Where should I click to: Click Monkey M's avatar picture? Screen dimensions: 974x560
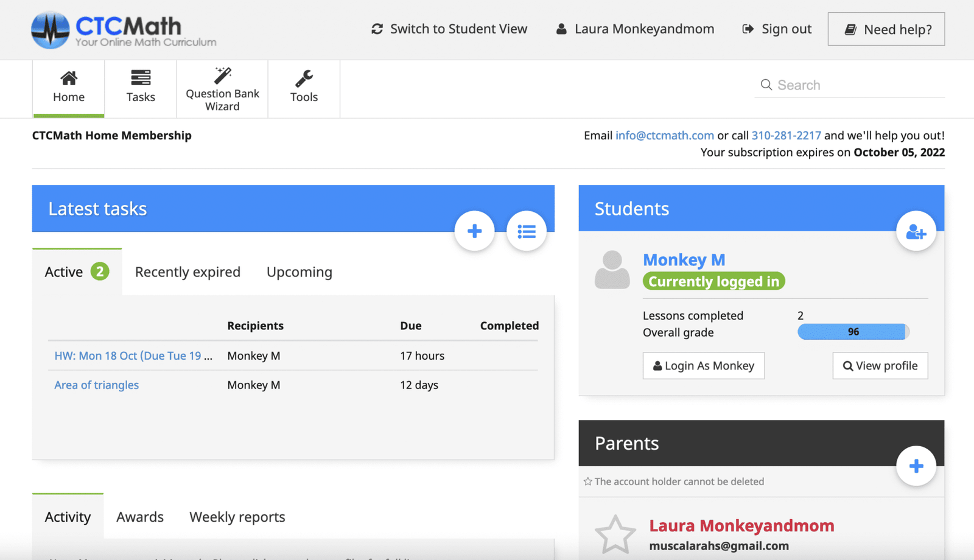coord(612,270)
